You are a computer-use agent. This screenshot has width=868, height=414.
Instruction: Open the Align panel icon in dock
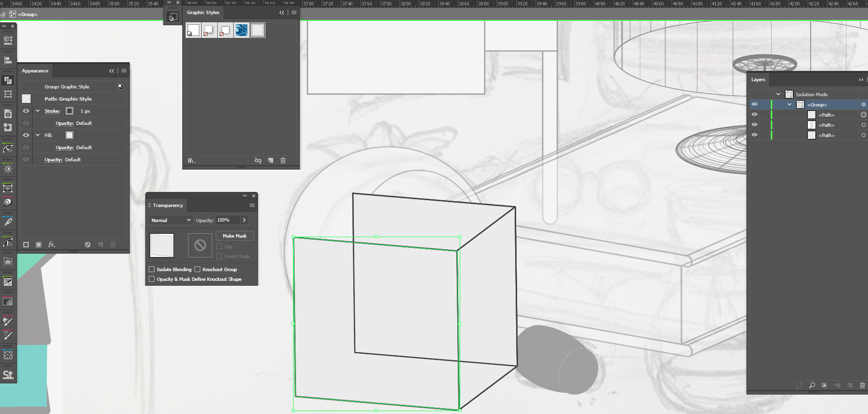coord(8,60)
